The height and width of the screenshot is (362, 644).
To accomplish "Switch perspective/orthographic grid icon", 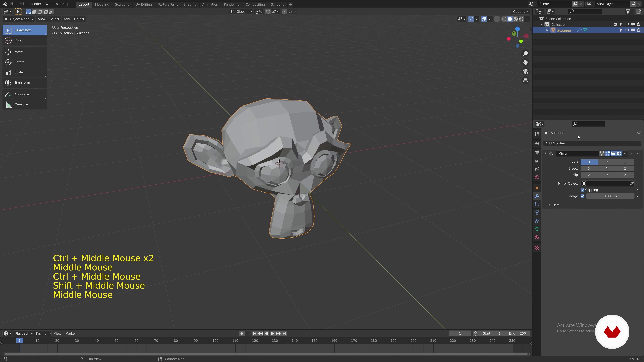I will point(525,80).
